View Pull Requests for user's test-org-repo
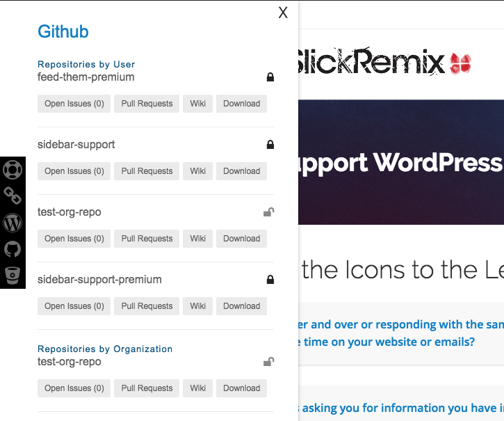This screenshot has width=504, height=421. pos(147,239)
